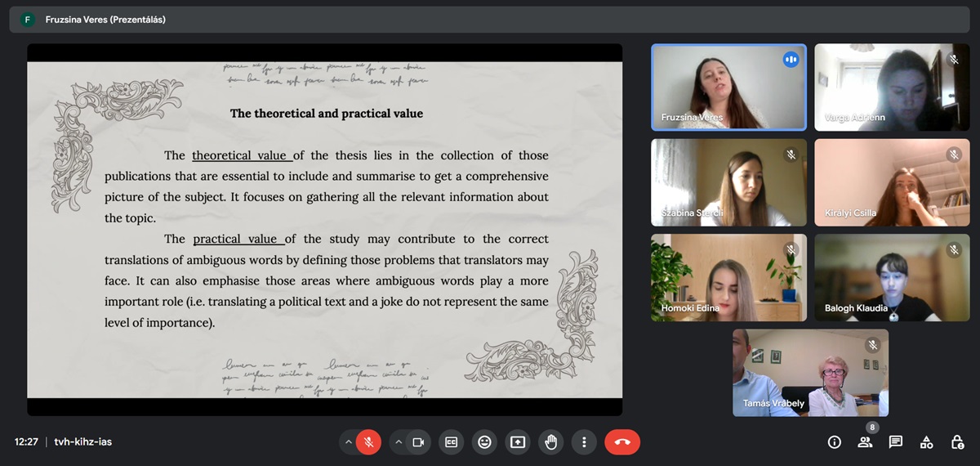Screen dimensions: 980x466
Task: Open the emoji reactions button
Action: click(484, 442)
